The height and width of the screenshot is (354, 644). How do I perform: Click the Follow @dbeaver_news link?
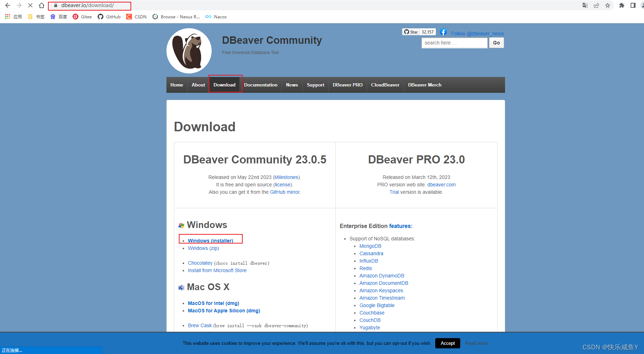point(477,34)
